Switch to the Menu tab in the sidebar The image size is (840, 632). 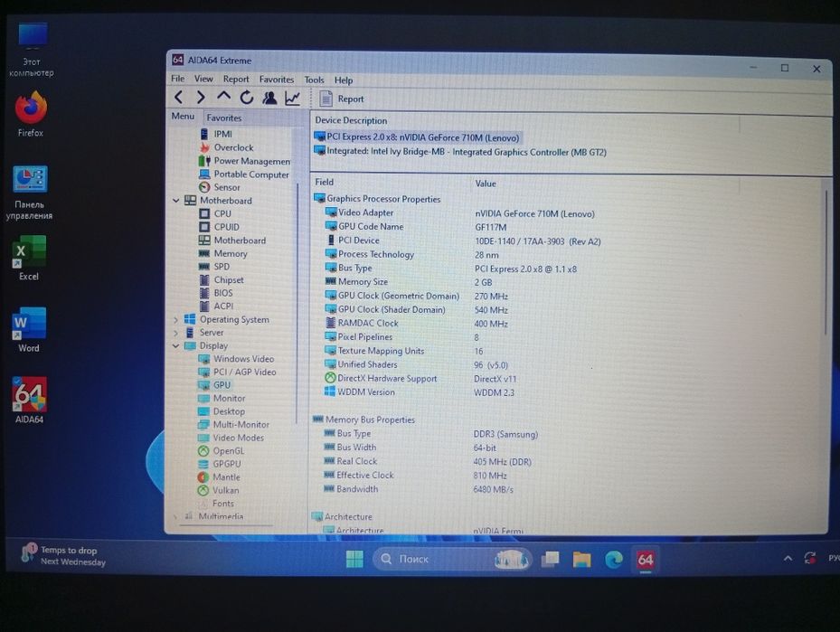click(184, 117)
